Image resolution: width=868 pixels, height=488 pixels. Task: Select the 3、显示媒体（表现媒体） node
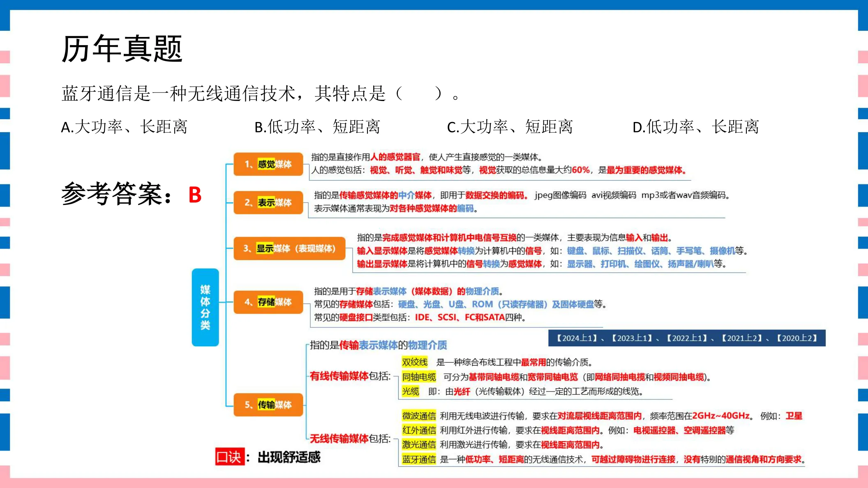pyautogui.click(x=289, y=249)
